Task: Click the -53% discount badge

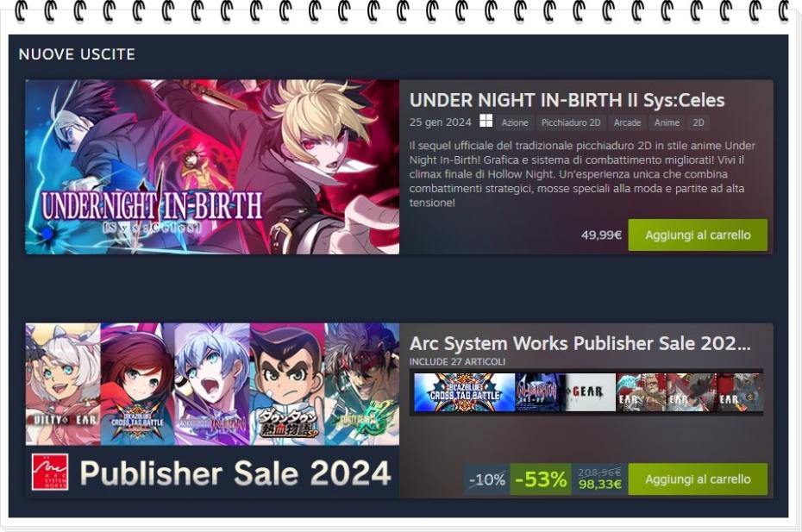Action: point(541,479)
